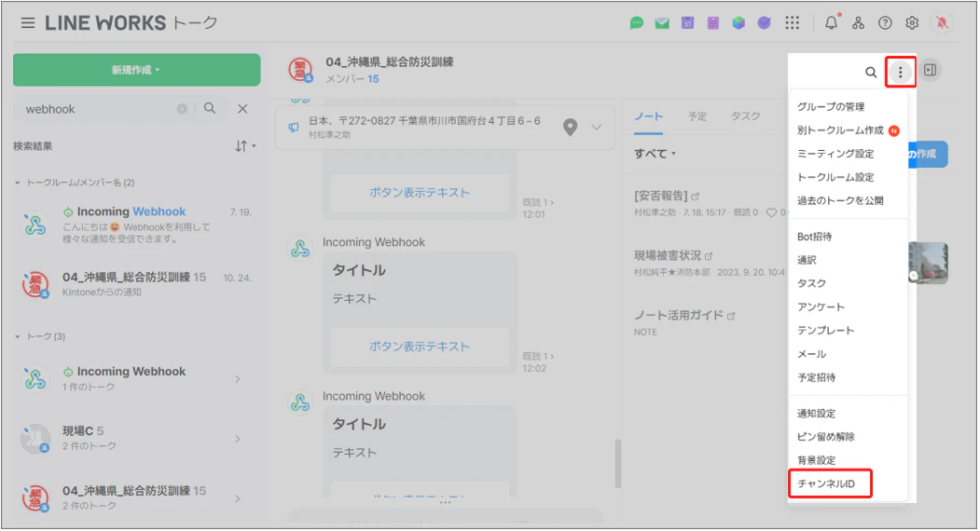Select Bot招待 menu item
Screen dimensions: 980x531
(x=814, y=237)
